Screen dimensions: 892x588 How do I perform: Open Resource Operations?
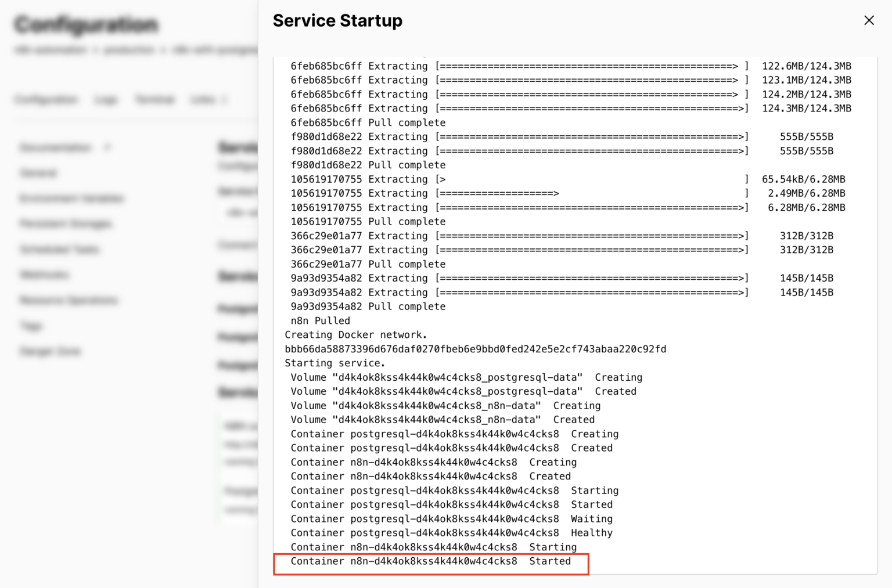(x=68, y=300)
